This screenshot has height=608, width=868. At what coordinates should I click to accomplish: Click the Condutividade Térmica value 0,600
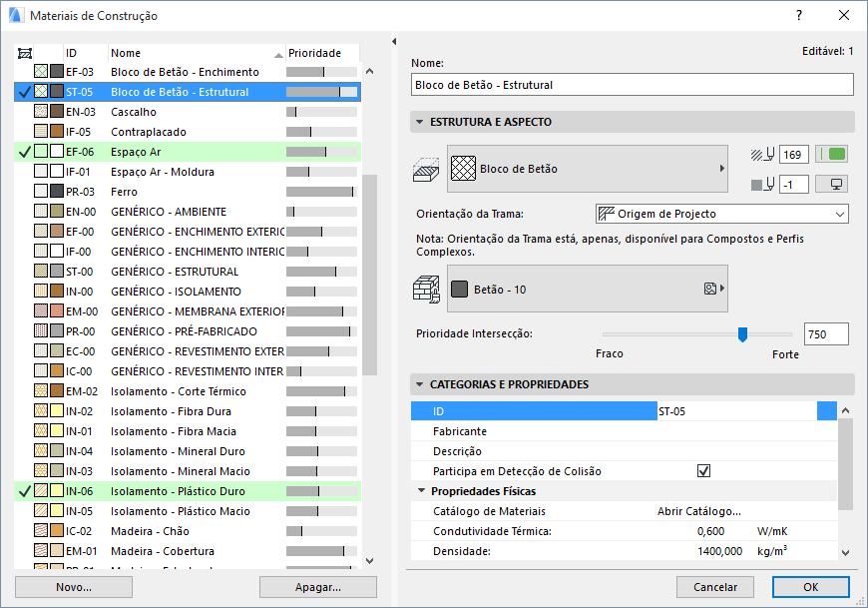(710, 531)
